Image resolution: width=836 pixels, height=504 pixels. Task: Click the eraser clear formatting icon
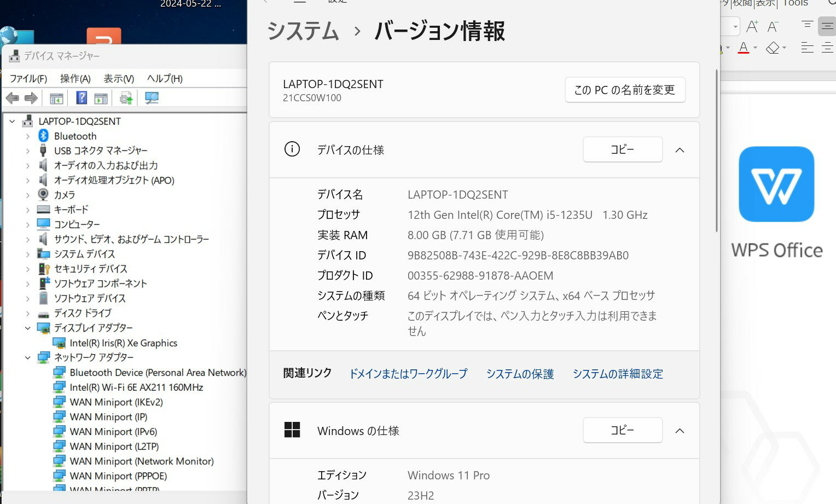click(773, 48)
